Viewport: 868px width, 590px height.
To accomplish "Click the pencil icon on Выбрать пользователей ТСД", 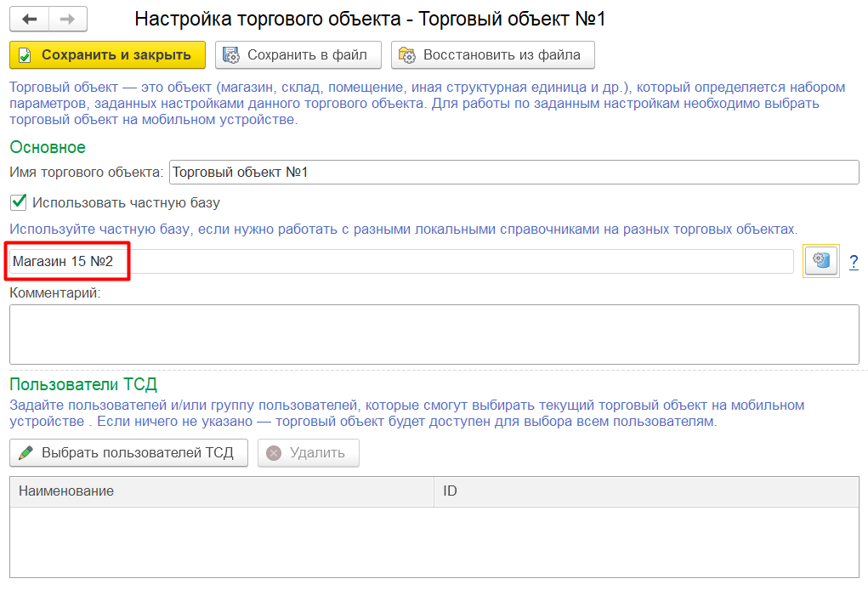I will click(x=25, y=452).
